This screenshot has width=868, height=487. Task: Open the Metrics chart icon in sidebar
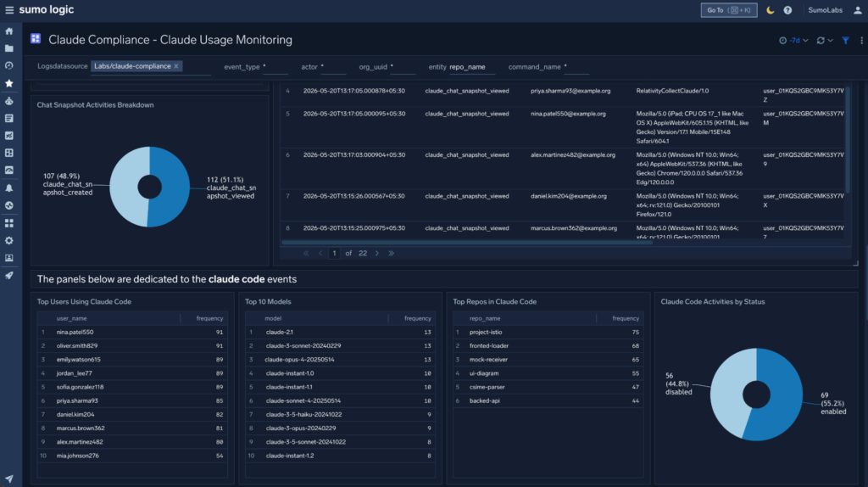pyautogui.click(x=9, y=135)
